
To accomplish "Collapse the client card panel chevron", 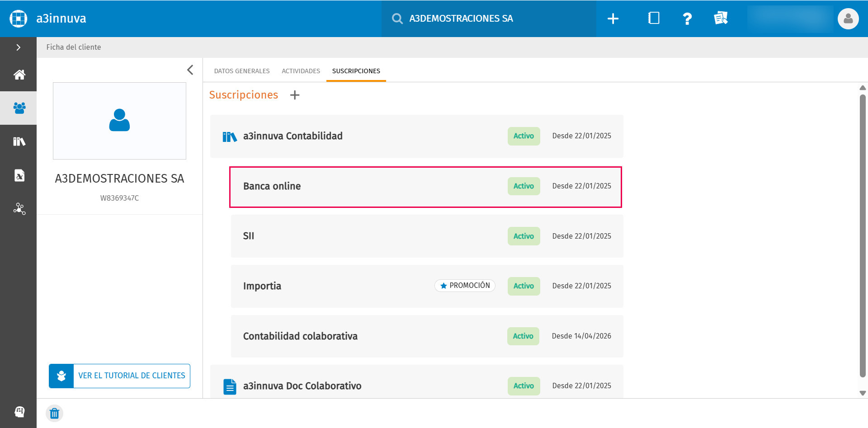I will point(190,70).
